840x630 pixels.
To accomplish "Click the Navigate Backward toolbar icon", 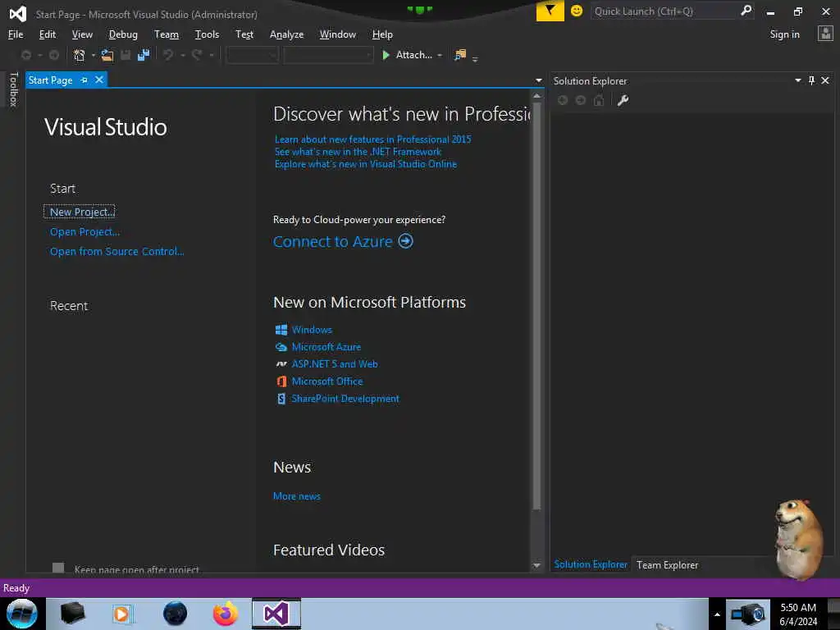I will pos(25,55).
